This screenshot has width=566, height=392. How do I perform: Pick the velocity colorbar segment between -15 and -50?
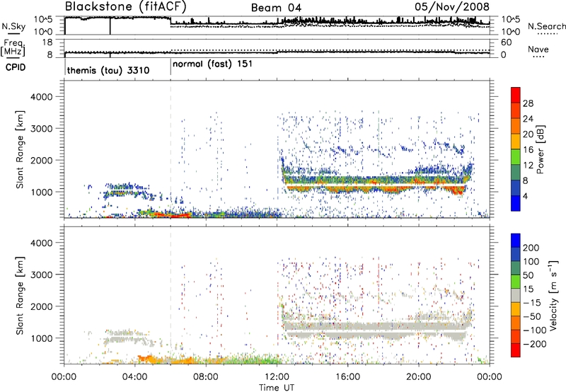[516, 309]
